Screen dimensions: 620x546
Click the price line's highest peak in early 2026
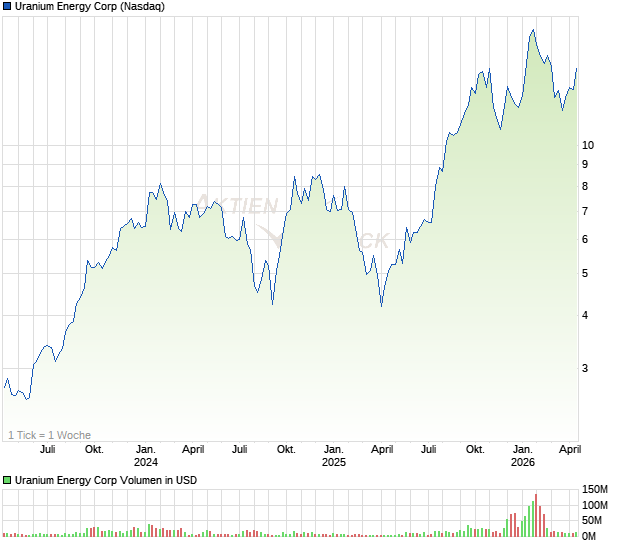[533, 30]
